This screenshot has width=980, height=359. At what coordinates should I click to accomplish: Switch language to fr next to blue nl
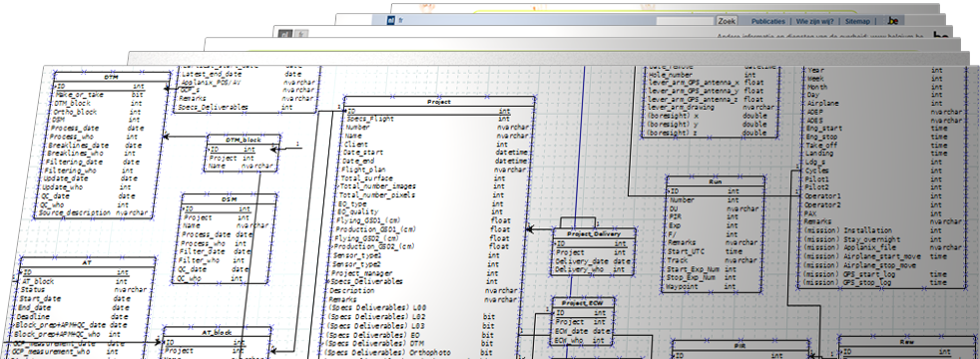[400, 20]
